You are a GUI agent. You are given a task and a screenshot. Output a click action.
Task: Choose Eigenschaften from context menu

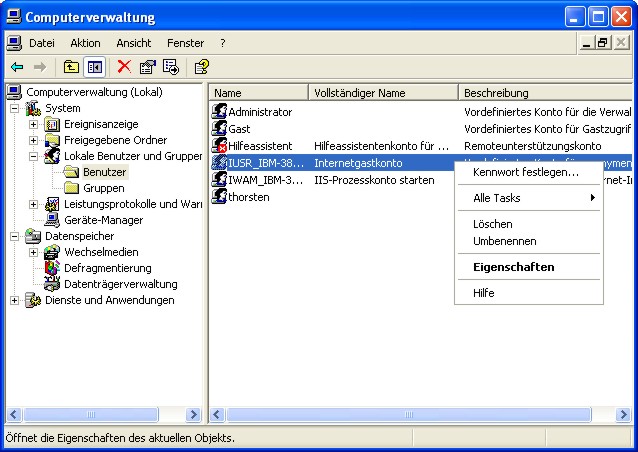pyautogui.click(x=513, y=267)
